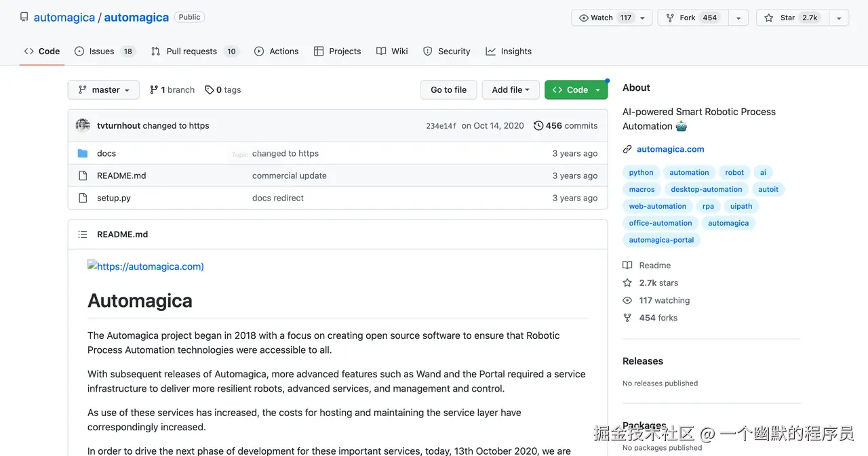Click the Go to file button
Screen dimensions: 868x456
[448, 89]
